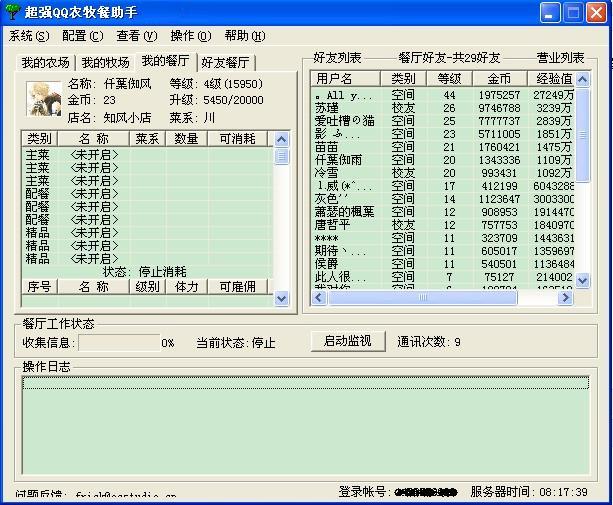Open the 查看(V) menu
The image size is (613, 505).
click(137, 36)
